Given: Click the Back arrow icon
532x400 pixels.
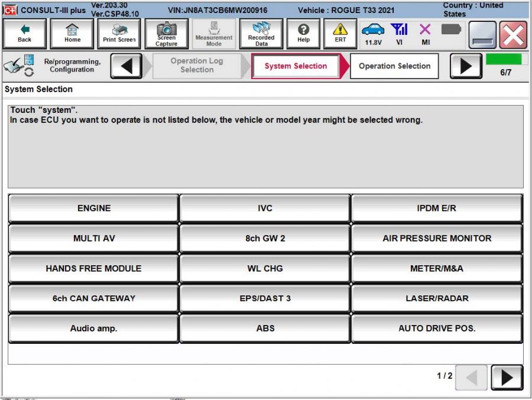Looking at the screenshot, I should (x=24, y=33).
